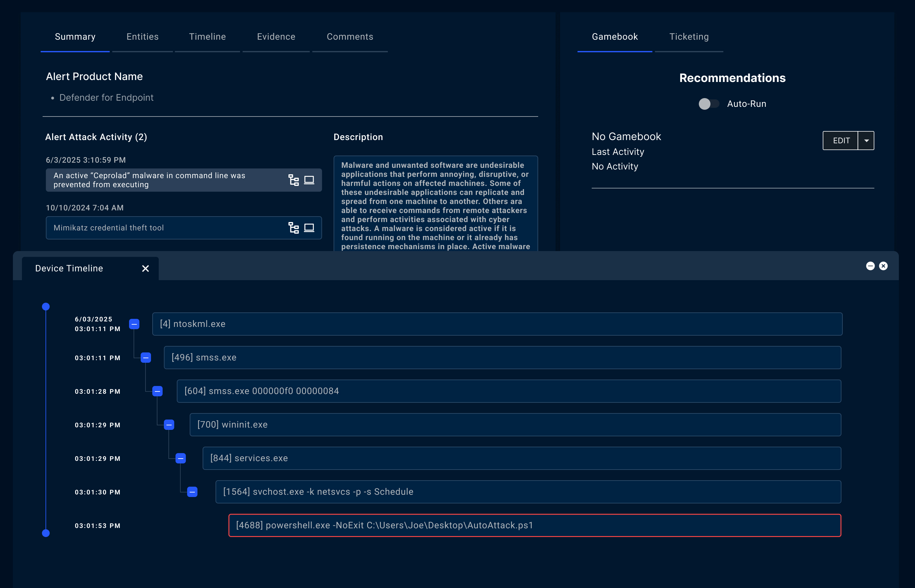Collapse the wininit.exe tree node
The width and height of the screenshot is (915, 588).
169,425
